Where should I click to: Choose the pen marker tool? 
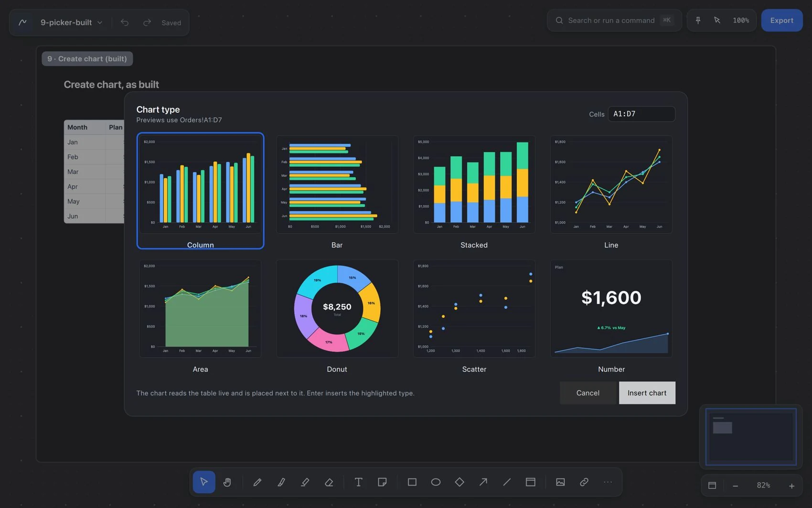[281, 482]
